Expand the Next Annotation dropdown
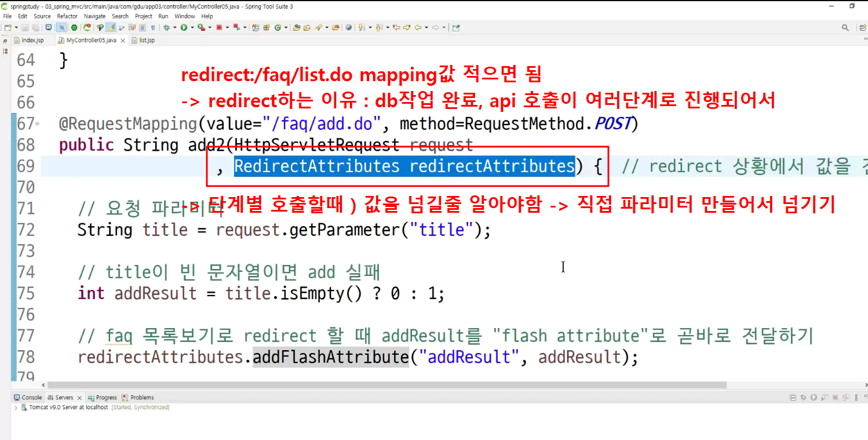 [x=370, y=27]
